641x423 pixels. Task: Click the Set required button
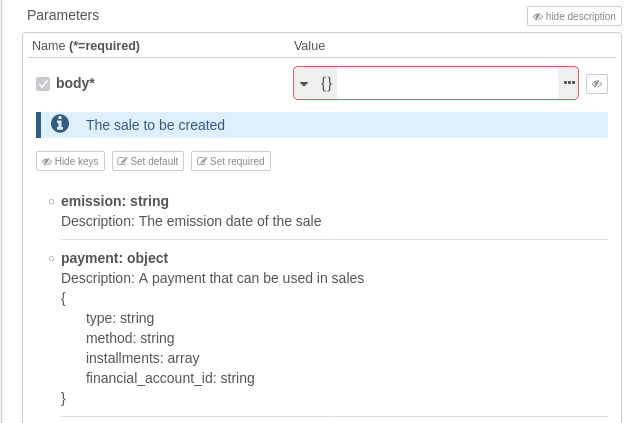(231, 161)
